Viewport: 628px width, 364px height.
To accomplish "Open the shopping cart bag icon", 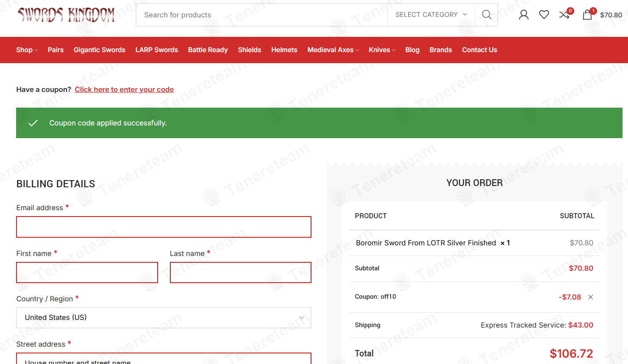I will 587,15.
